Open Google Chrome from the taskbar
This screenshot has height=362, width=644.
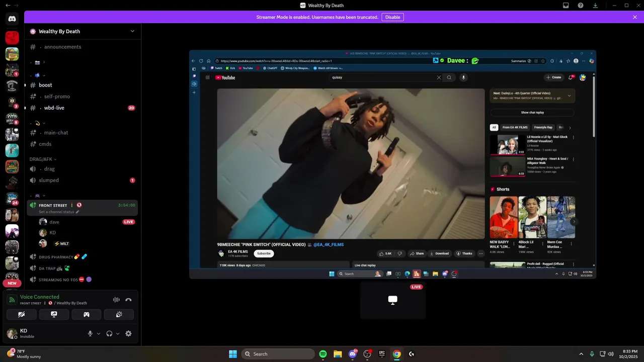coord(396,354)
